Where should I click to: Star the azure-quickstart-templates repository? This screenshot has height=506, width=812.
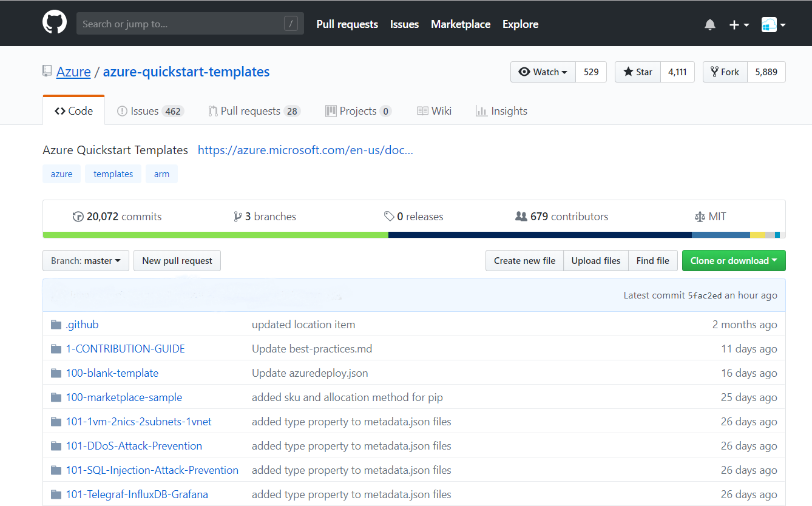pyautogui.click(x=638, y=72)
